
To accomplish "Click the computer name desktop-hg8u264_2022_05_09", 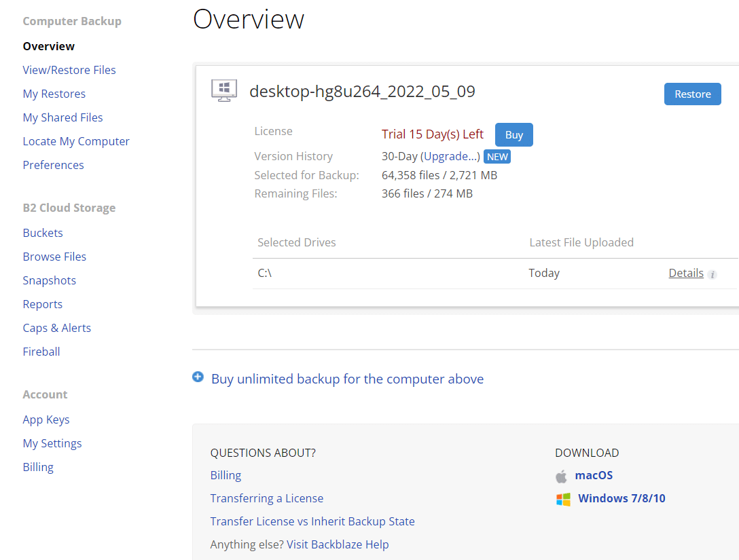I will click(362, 92).
